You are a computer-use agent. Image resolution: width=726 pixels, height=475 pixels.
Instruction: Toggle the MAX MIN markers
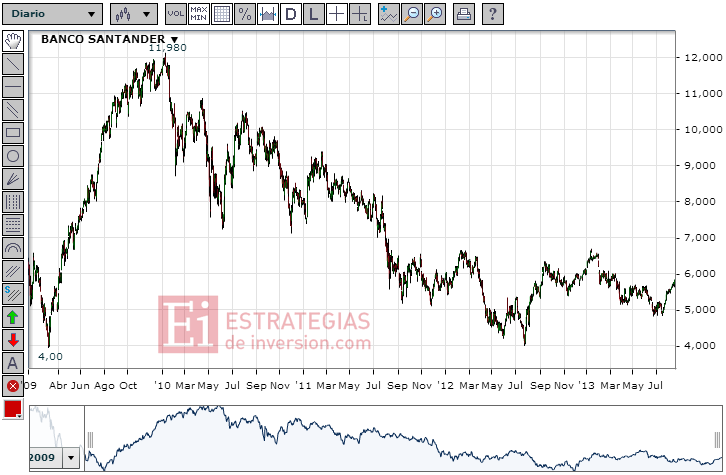(199, 14)
